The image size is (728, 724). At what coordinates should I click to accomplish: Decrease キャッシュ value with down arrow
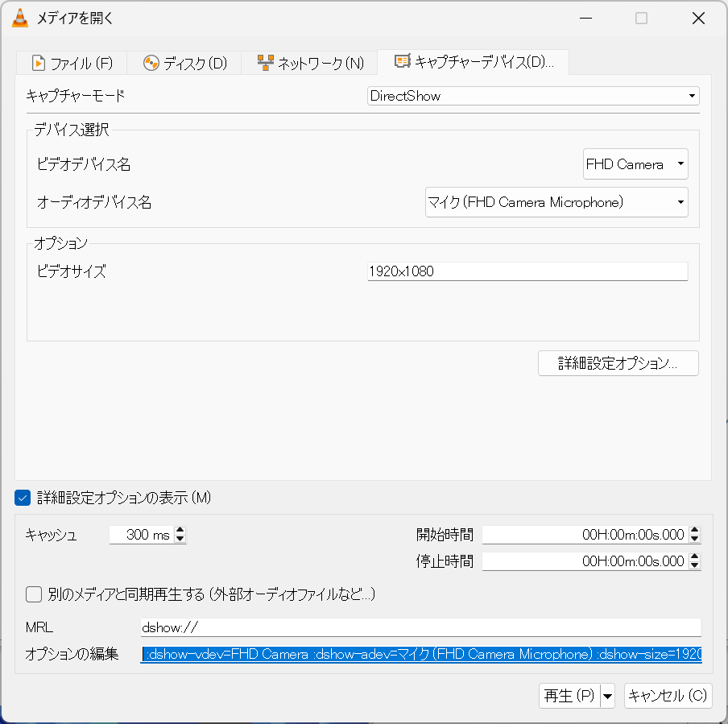180,539
